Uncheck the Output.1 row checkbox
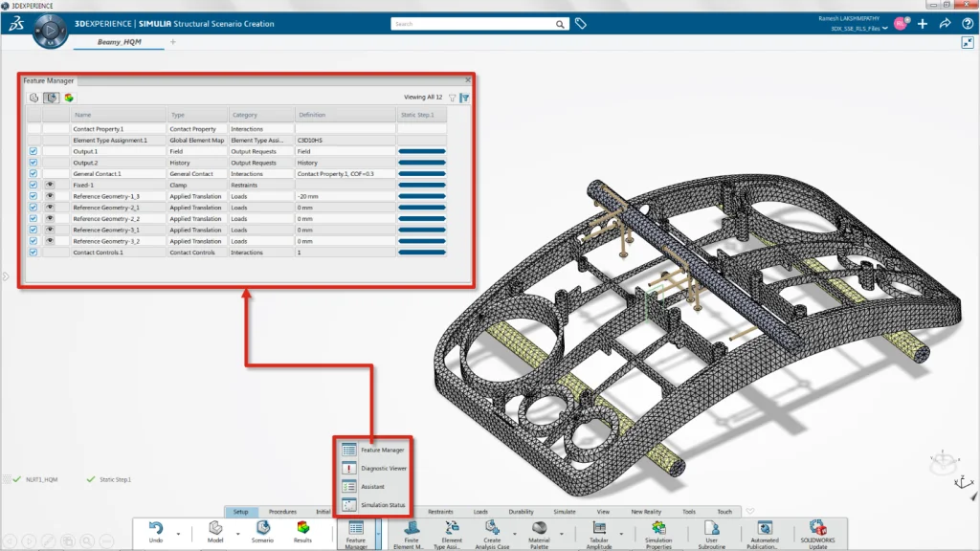This screenshot has height=551, width=980. click(x=33, y=151)
